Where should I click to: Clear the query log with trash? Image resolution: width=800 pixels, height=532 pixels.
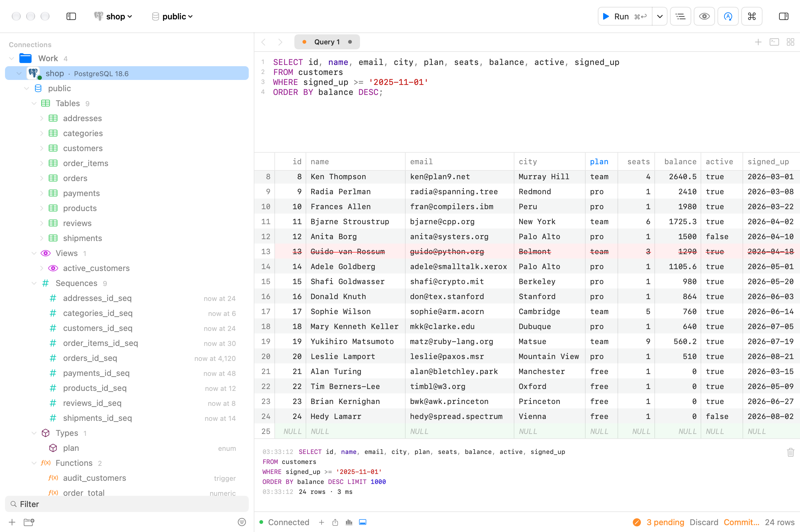tap(791, 452)
